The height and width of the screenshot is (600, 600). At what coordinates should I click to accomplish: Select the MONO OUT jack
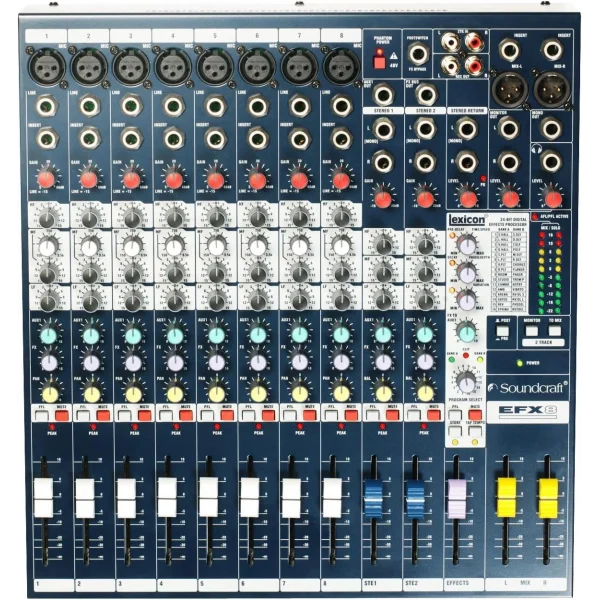click(551, 129)
